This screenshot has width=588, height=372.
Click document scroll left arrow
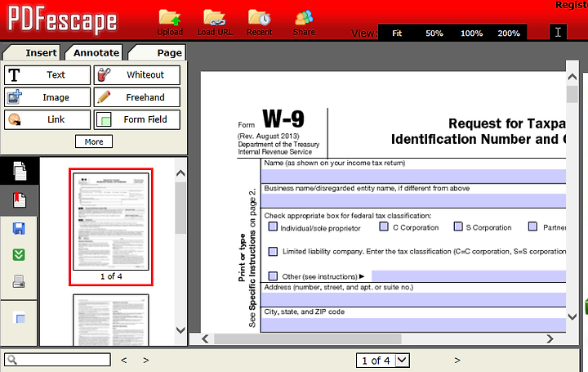tap(205, 339)
